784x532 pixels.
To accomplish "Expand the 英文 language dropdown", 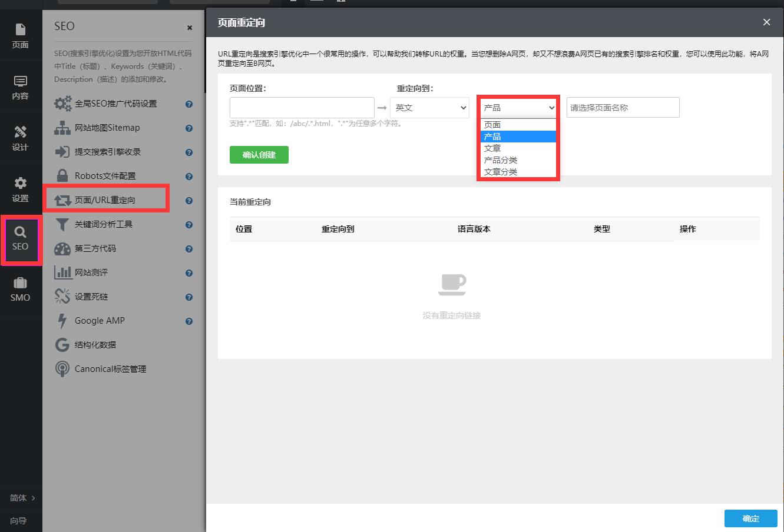I will [429, 108].
